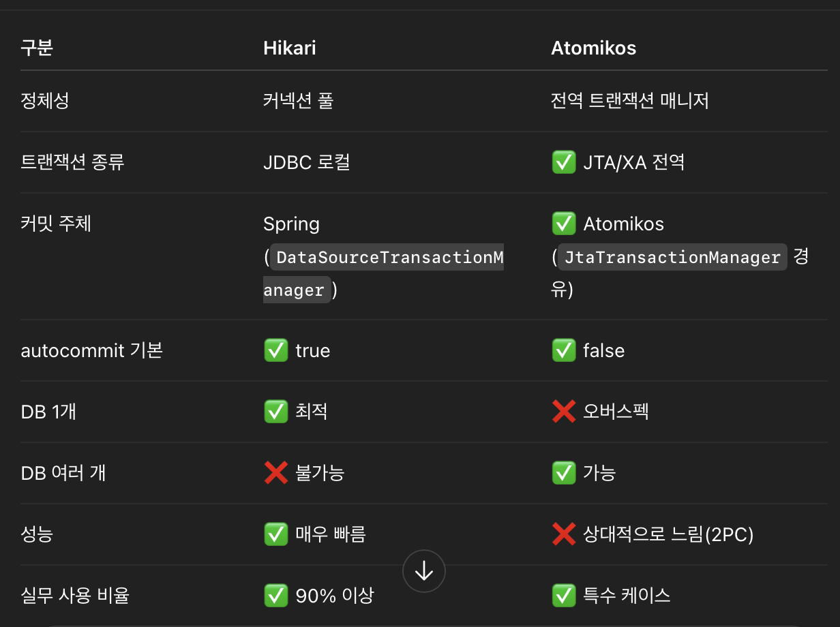Click the JtaTransactionManager code snippet
Viewport: 840px width, 627px height.
672,257
